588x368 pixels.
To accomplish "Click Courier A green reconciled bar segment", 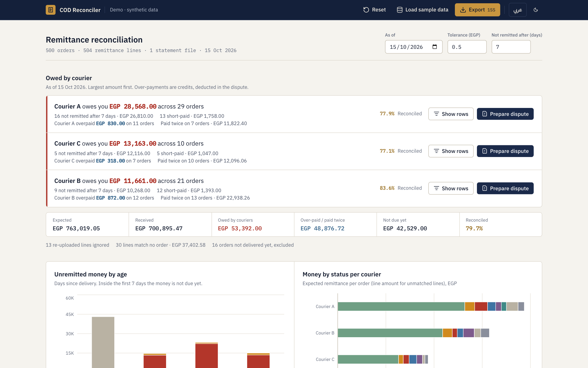I will point(401,306).
